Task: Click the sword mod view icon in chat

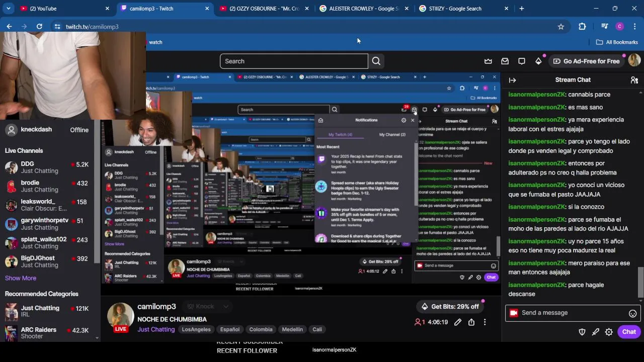Action: (x=596, y=332)
